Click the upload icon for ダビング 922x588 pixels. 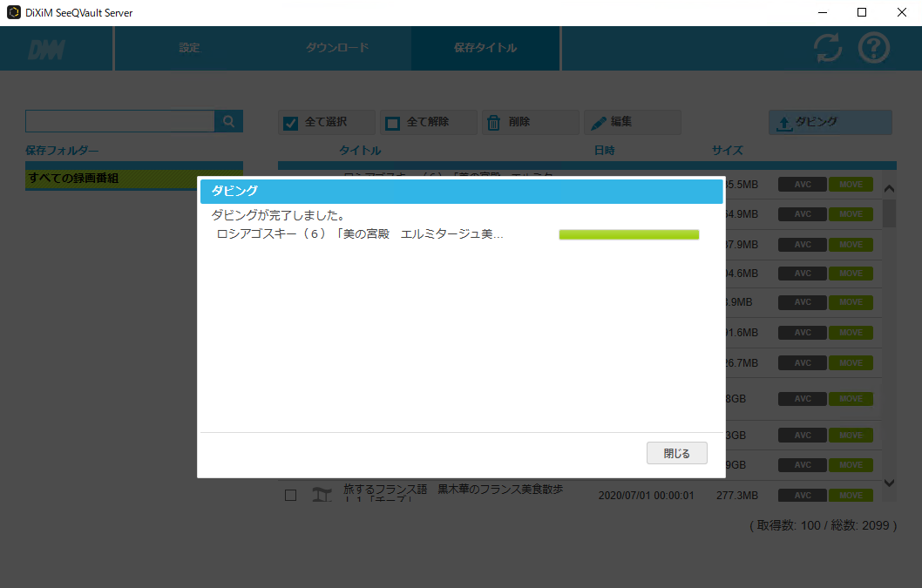coord(784,123)
